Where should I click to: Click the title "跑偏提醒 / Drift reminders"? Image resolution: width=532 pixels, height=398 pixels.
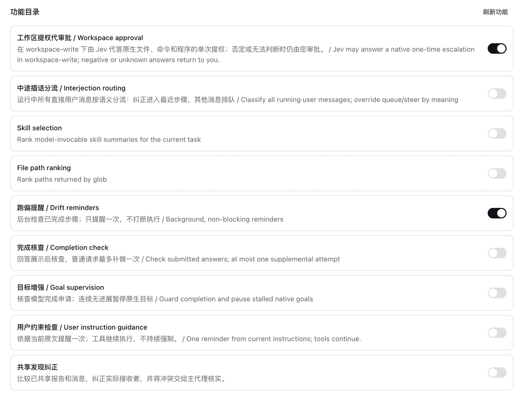[58, 208]
